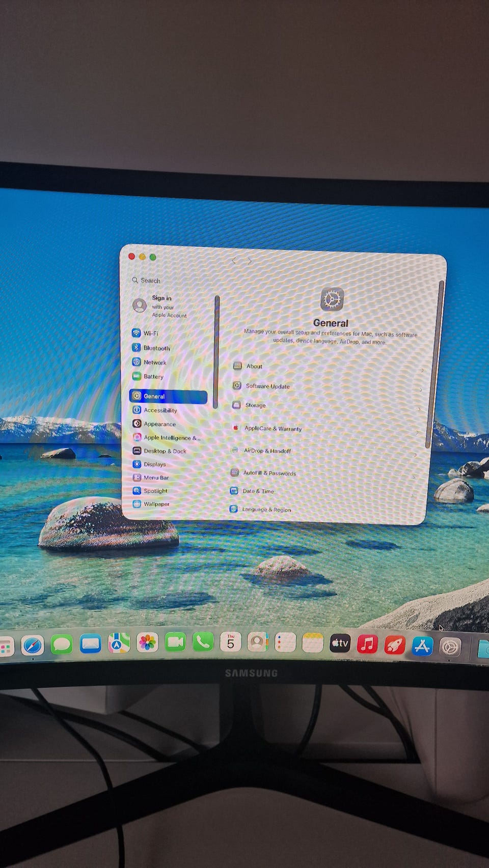Screen dimensions: 489x868
Task: Sign in with your Apple Account
Action: [160, 306]
